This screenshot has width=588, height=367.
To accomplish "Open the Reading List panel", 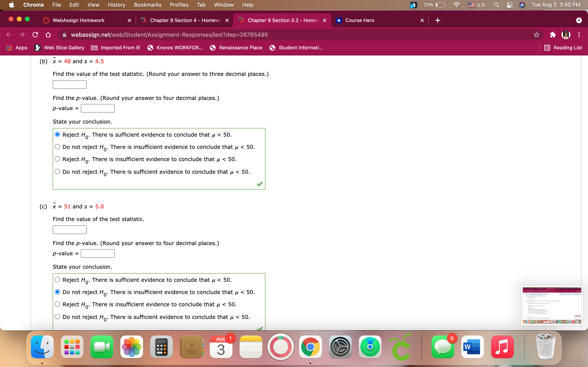I will (563, 48).
